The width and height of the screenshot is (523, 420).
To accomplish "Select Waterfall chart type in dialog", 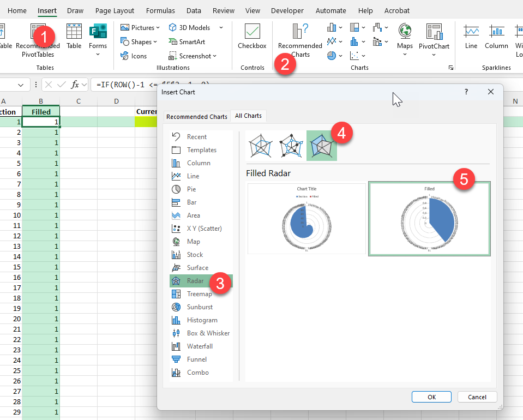I will (201, 346).
